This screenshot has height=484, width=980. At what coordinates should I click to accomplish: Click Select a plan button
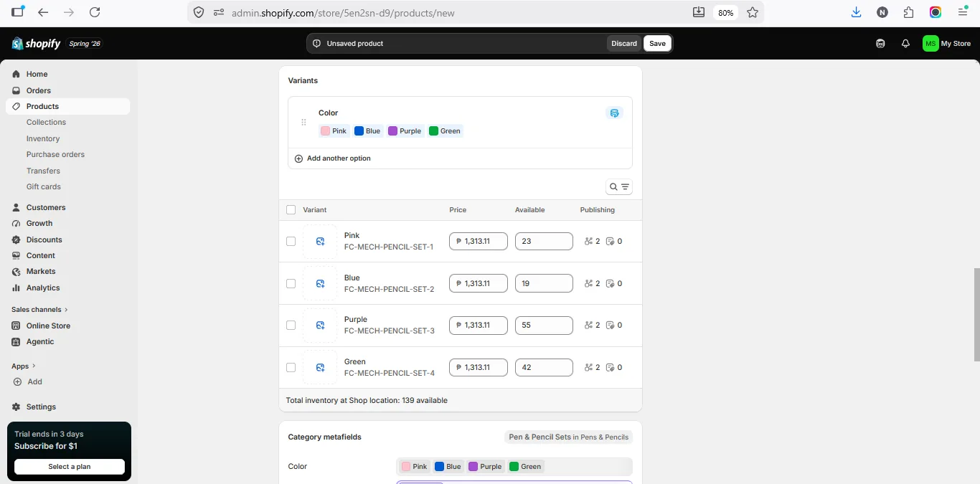(70, 467)
